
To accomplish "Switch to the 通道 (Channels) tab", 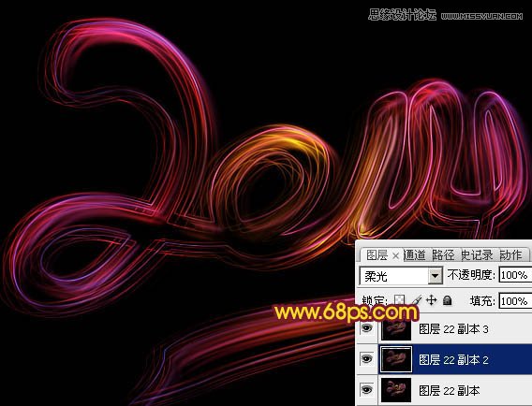I will [x=415, y=254].
